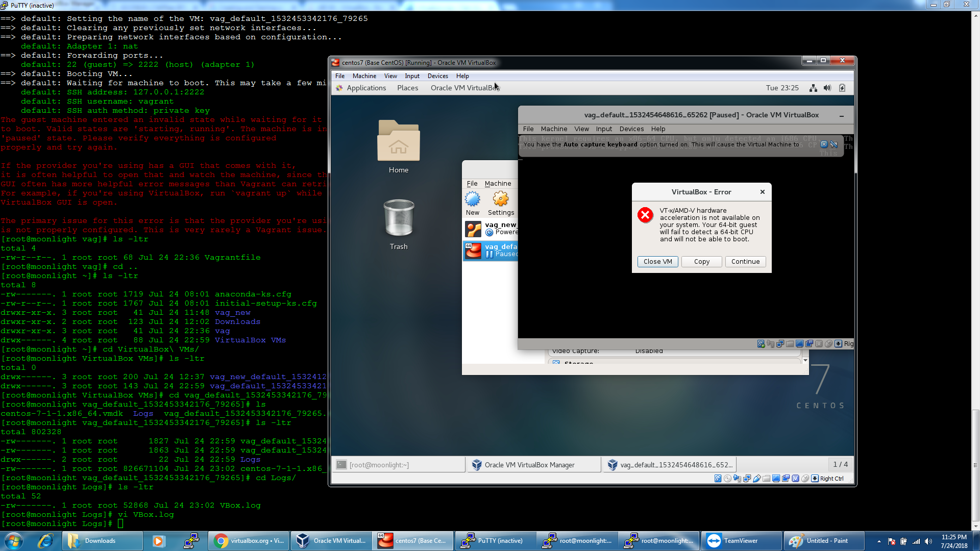Click the Close VM button
The image size is (980, 551).
pos(658,262)
